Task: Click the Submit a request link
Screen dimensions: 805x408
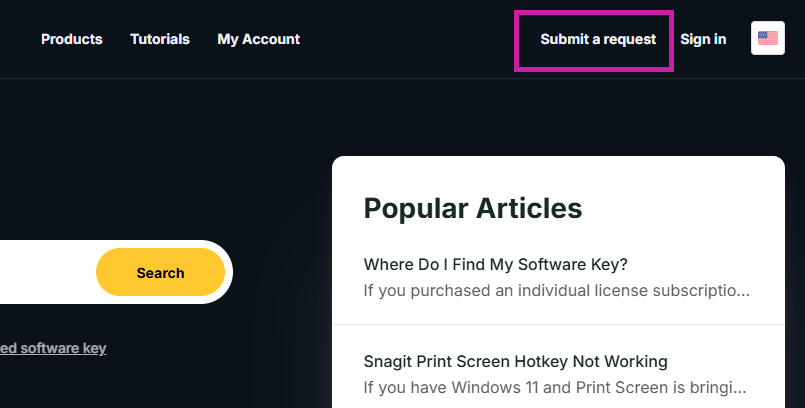Action: (598, 39)
